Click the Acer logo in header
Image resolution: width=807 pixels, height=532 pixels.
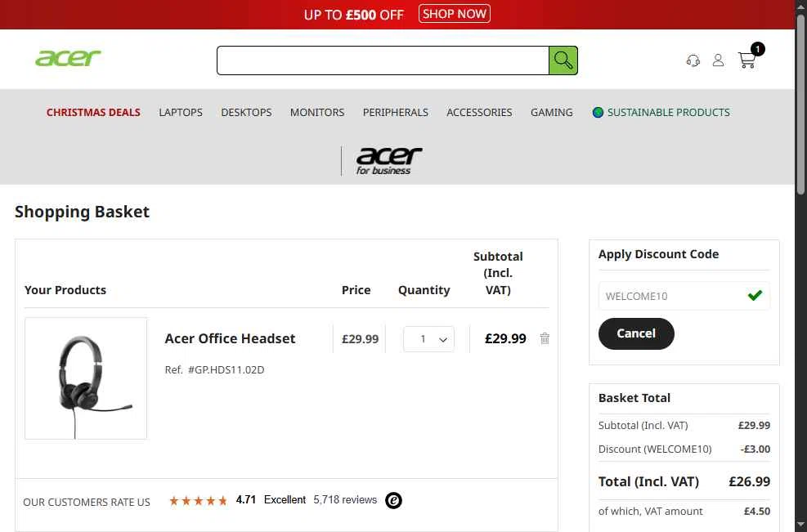(68, 58)
